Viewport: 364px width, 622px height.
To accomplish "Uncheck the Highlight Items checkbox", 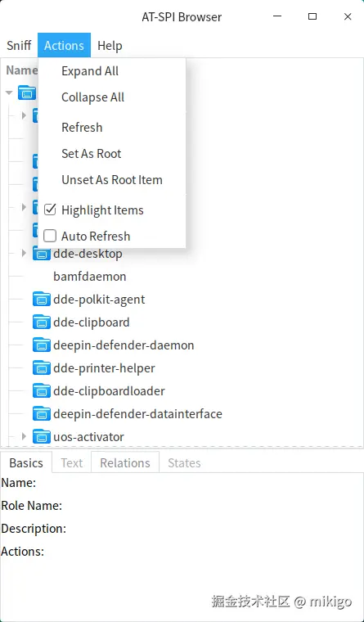I will coord(50,210).
